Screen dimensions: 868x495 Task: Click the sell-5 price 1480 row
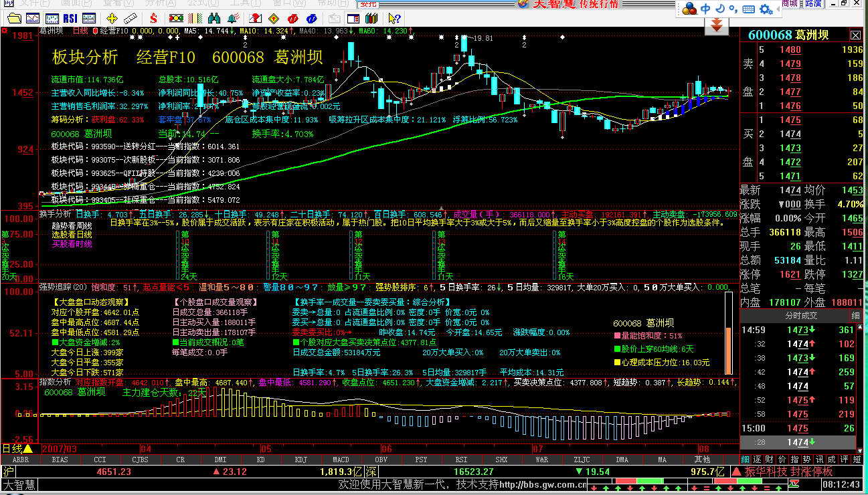click(810, 50)
